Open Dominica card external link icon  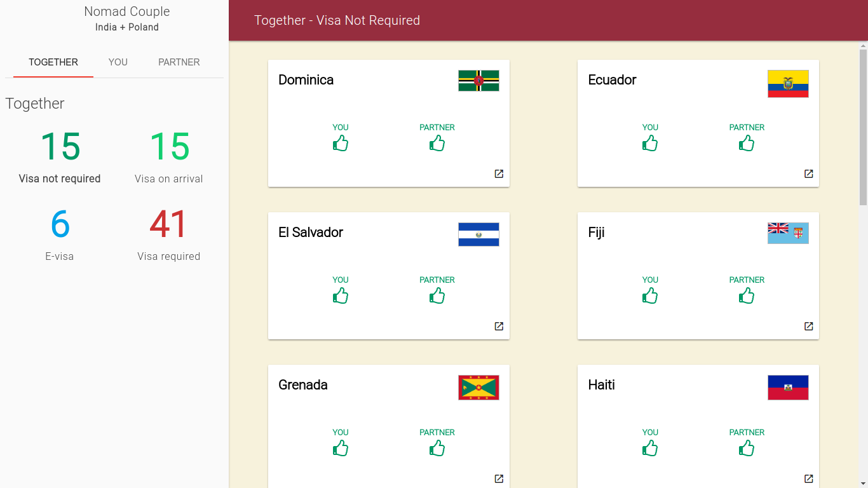tap(499, 173)
